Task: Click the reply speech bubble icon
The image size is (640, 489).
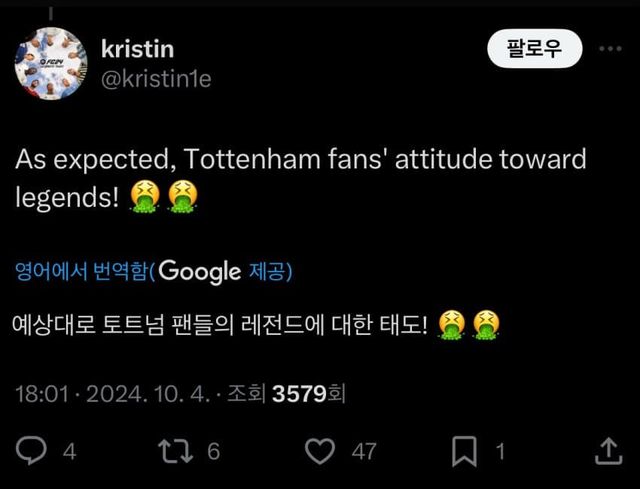Action: pos(32,452)
